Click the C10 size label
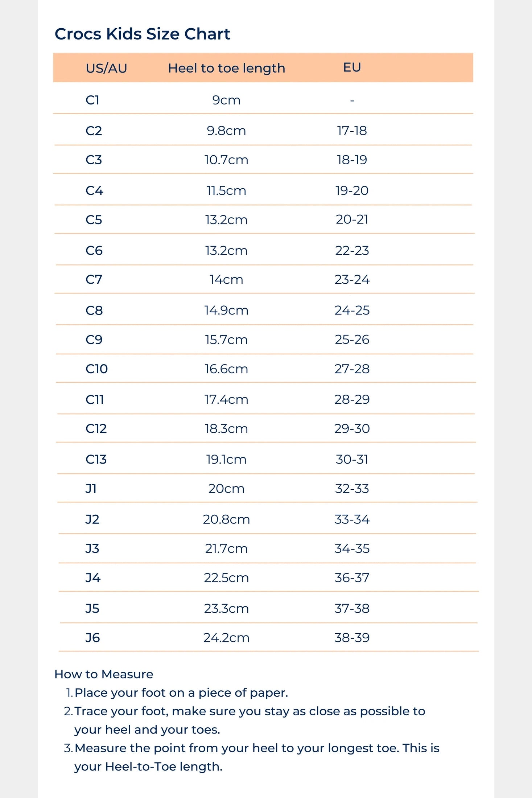Image resolution: width=532 pixels, height=798 pixels. (x=96, y=369)
